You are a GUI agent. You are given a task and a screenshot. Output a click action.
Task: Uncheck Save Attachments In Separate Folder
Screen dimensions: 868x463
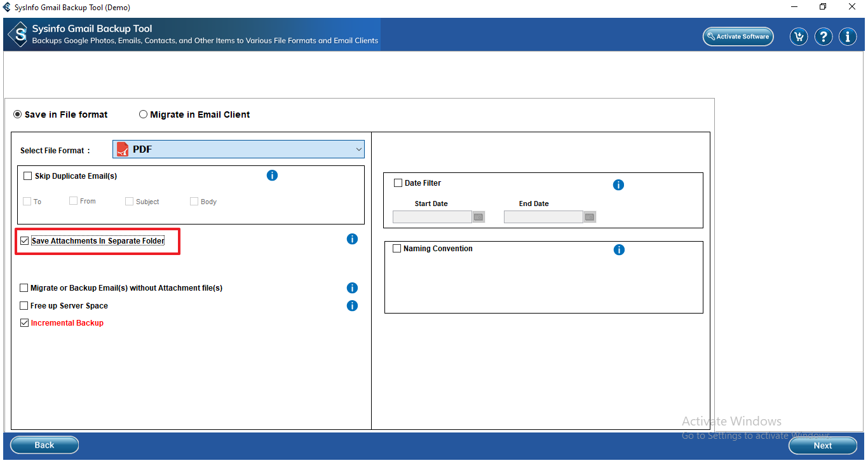25,241
